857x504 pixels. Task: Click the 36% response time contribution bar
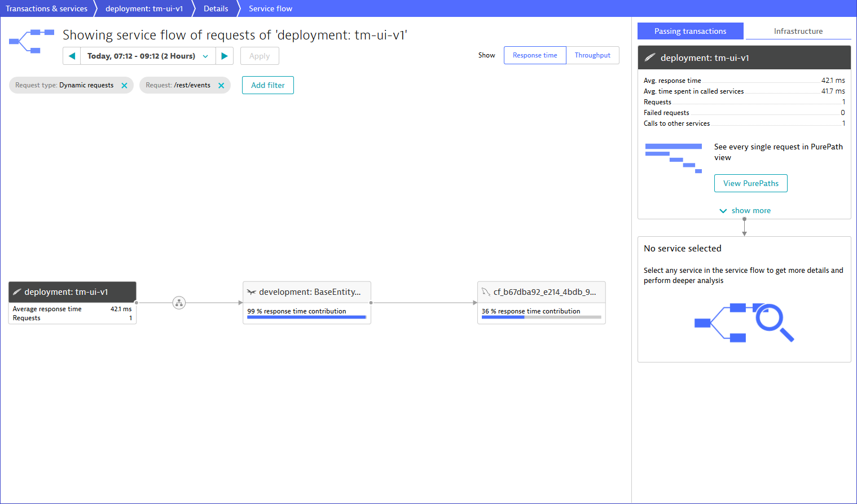coord(541,317)
